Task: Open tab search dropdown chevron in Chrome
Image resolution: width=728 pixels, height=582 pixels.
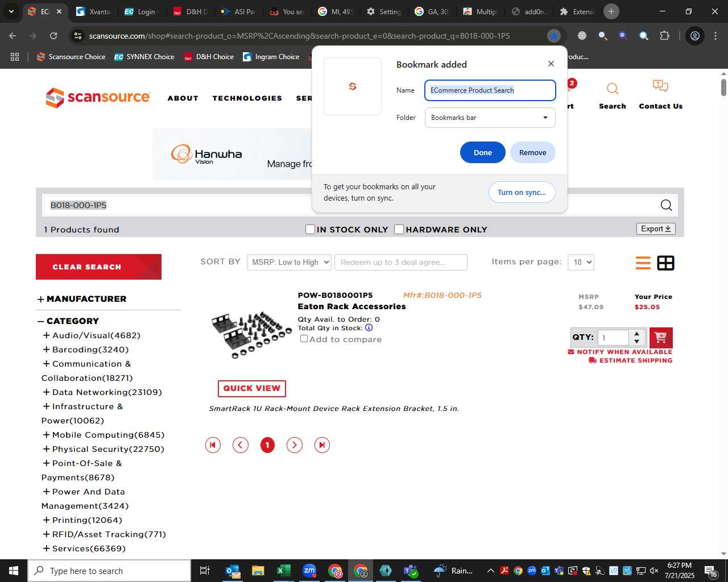Action: pos(11,11)
